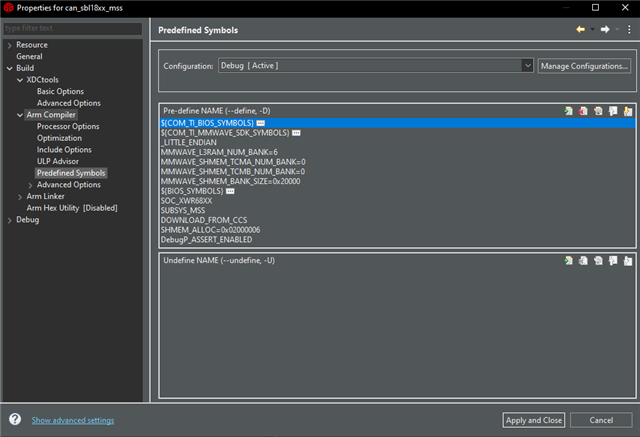Click Apply and Close
Image resolution: width=640 pixels, height=437 pixels.
click(x=533, y=420)
